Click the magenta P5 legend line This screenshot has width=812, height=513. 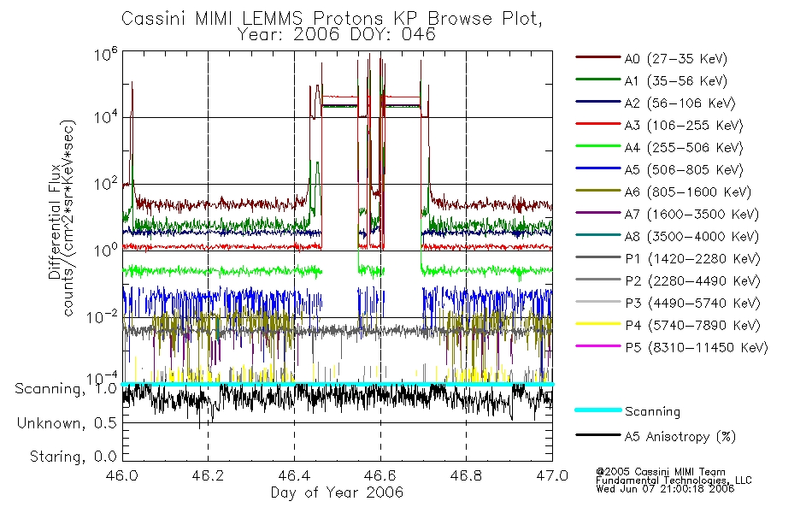(597, 346)
